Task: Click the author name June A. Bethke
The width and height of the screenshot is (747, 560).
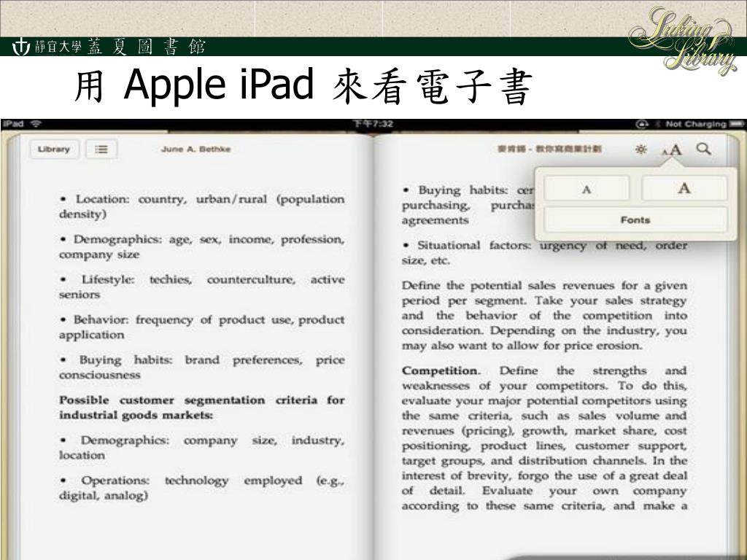Action: click(x=196, y=149)
